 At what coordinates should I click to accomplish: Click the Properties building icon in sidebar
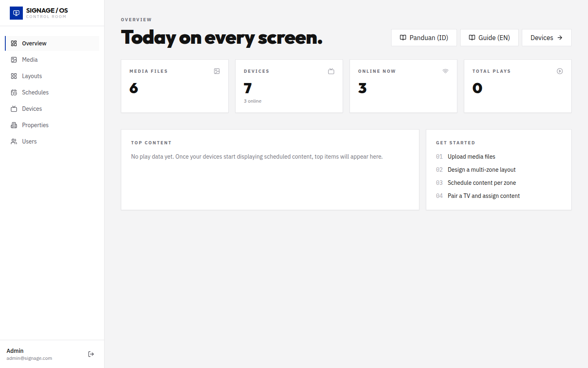(x=14, y=125)
